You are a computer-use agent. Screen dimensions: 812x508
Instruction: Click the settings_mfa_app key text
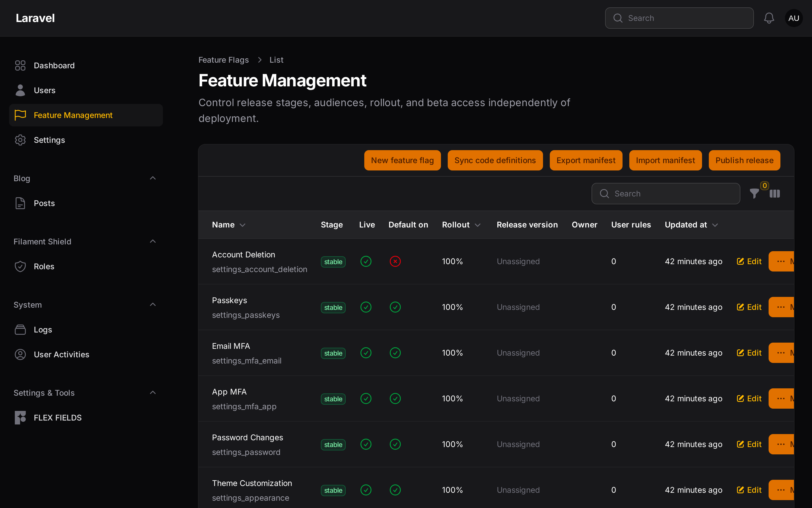[x=244, y=406]
